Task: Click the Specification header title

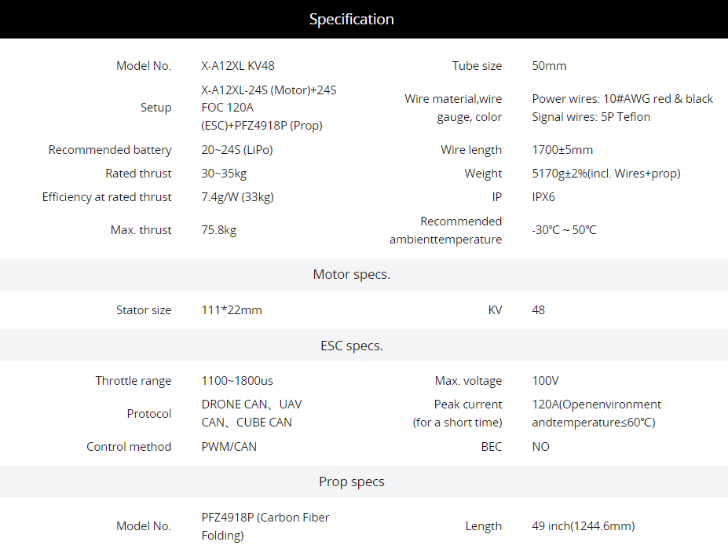Action: pyautogui.click(x=352, y=19)
